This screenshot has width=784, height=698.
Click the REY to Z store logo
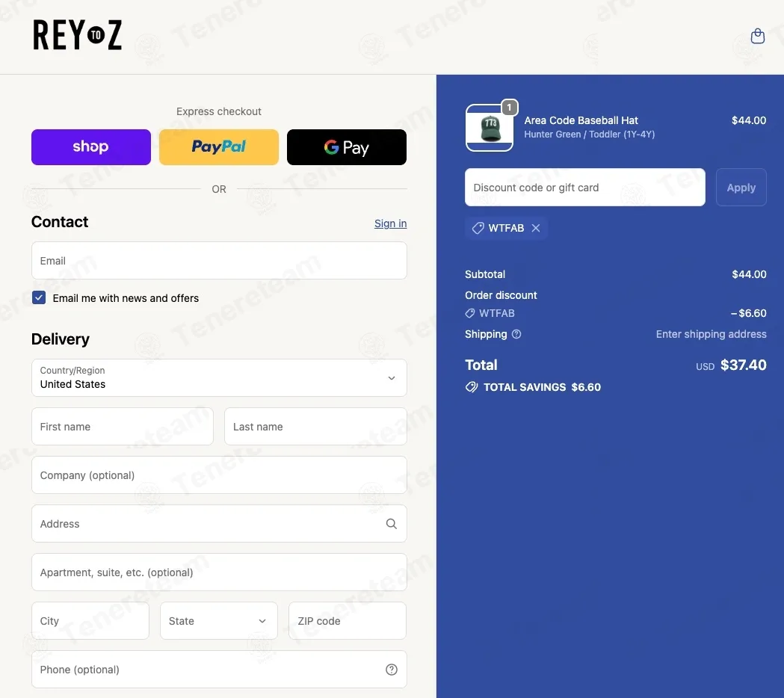[x=78, y=35]
